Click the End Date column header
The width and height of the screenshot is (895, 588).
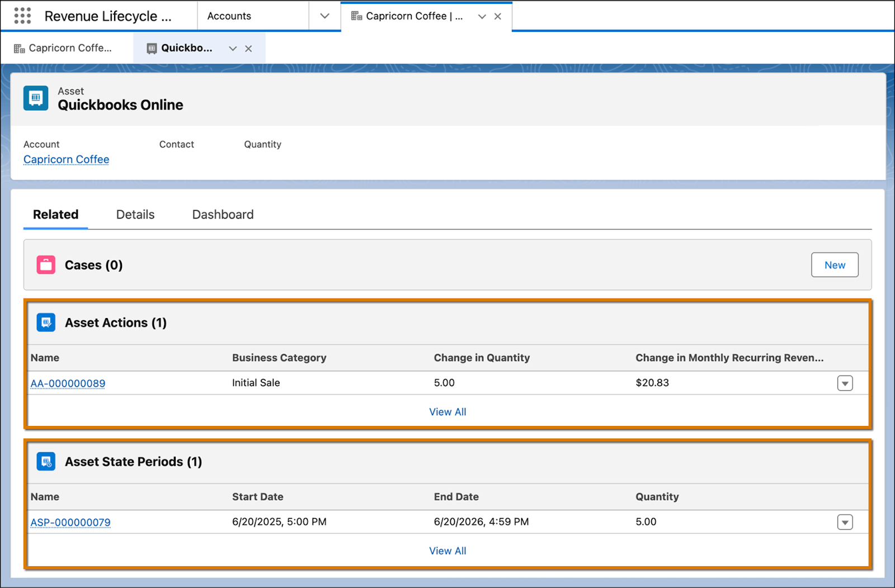pyautogui.click(x=456, y=496)
